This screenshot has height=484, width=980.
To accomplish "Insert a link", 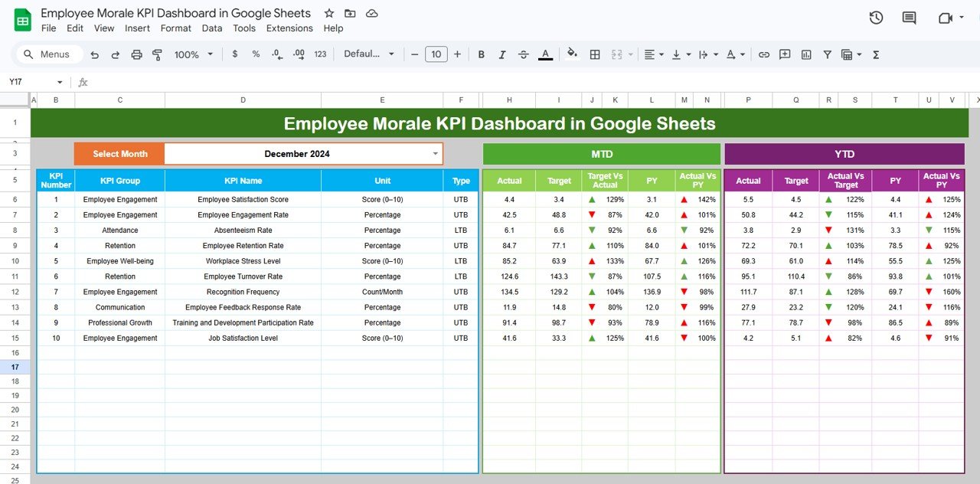I will [764, 54].
